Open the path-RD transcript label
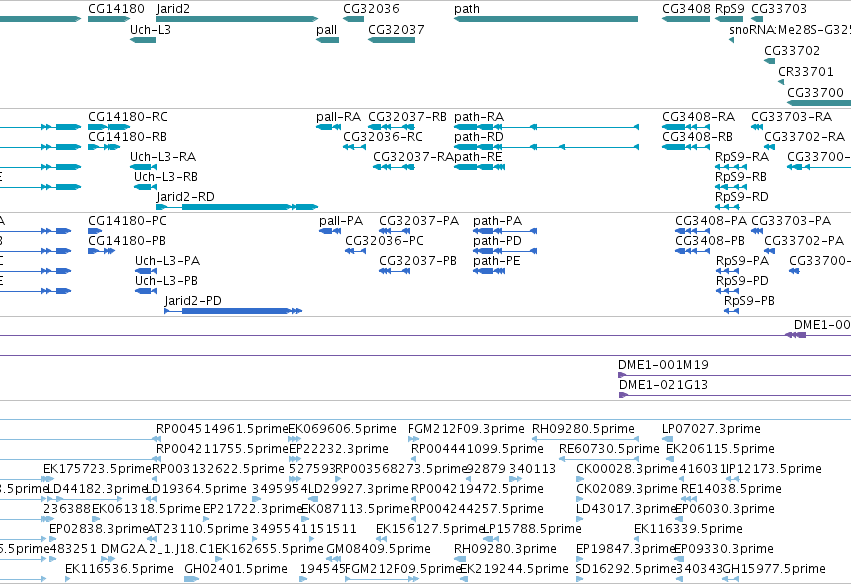Screen dimensions: 851x584 pos(479,137)
